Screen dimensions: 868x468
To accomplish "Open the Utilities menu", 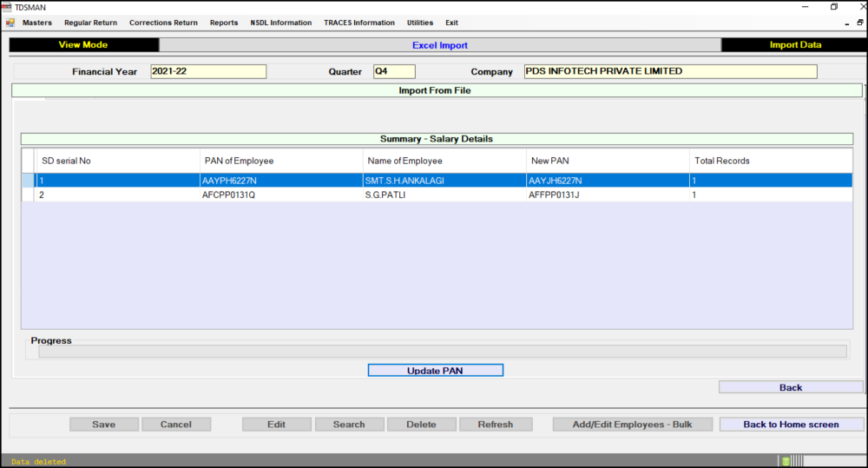I will [419, 23].
